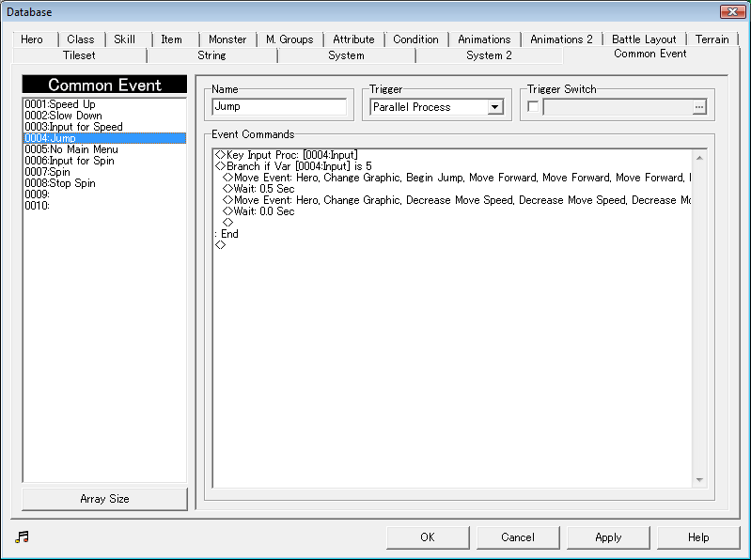The height and width of the screenshot is (560, 751).
Task: Switch to the Monster tab
Action: tap(227, 39)
